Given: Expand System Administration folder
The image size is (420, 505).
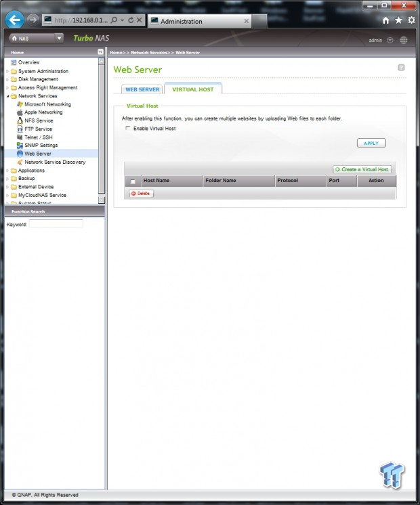Looking at the screenshot, I should (x=7, y=71).
